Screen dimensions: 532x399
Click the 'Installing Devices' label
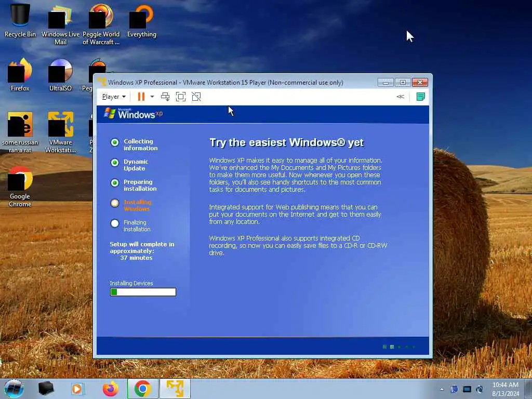pos(131,283)
